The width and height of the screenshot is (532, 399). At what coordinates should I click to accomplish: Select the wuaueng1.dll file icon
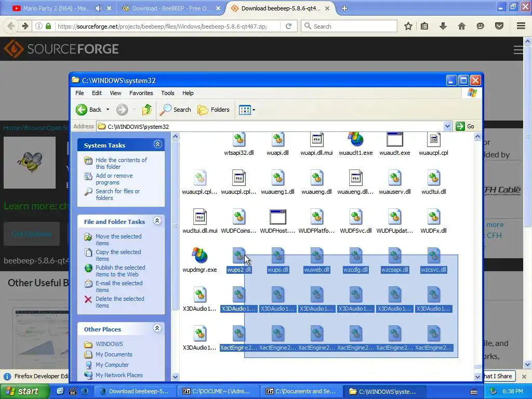click(x=277, y=178)
